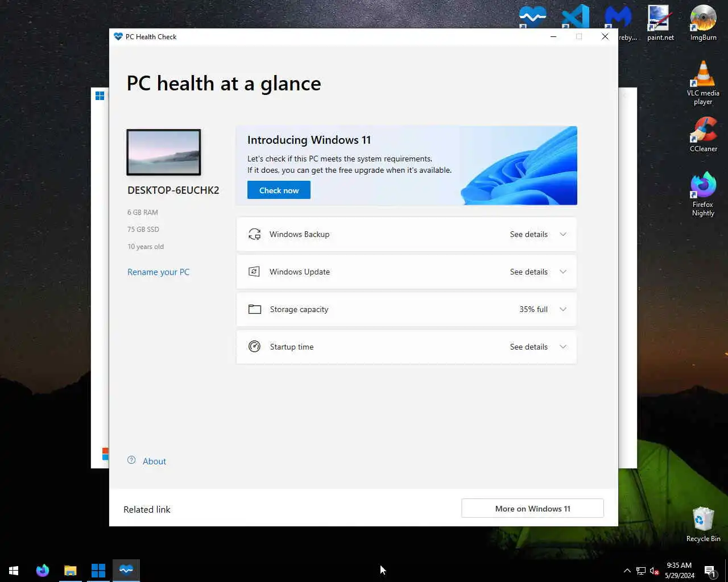Click See details for Startup time
This screenshot has width=728, height=582.
(528, 347)
